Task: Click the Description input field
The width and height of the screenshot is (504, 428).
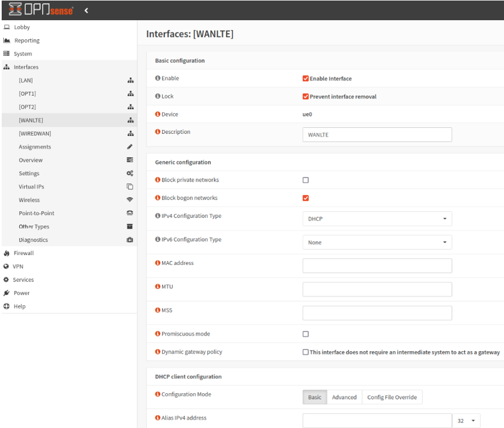Action: point(377,134)
